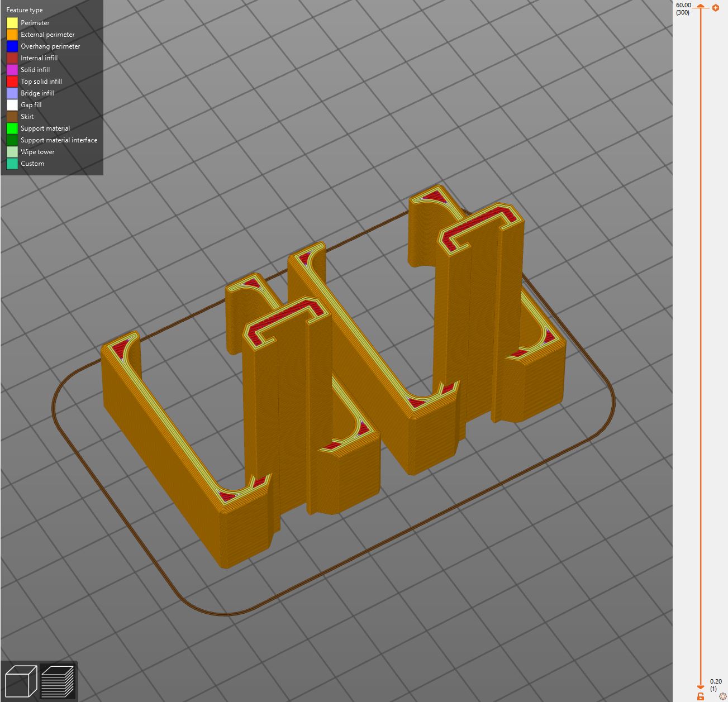Click the "Support material" legend label
This screenshot has height=702, width=728.
click(45, 128)
